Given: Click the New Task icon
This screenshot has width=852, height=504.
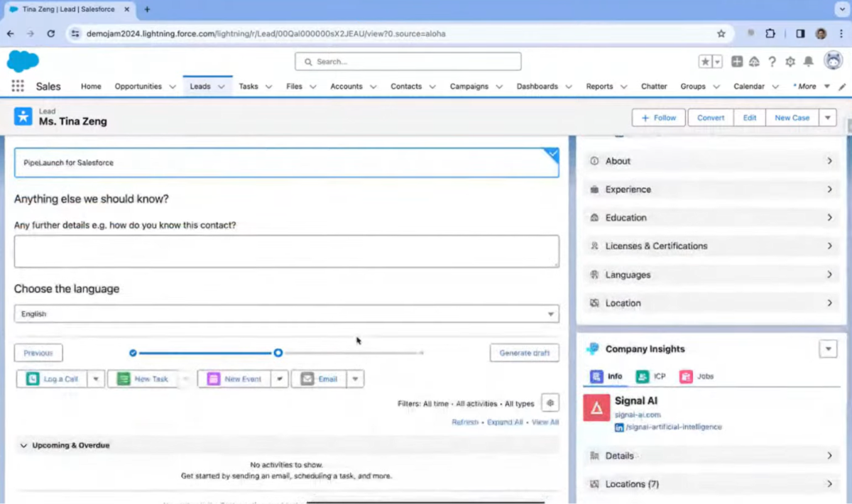Looking at the screenshot, I should [124, 379].
